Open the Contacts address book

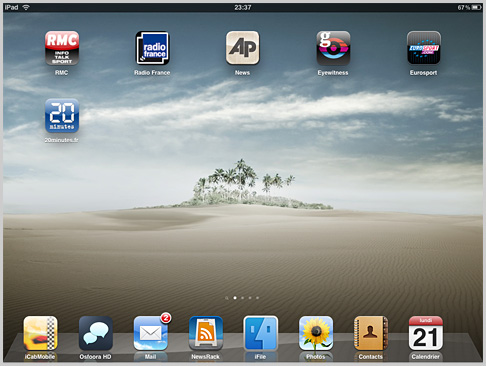(371, 333)
